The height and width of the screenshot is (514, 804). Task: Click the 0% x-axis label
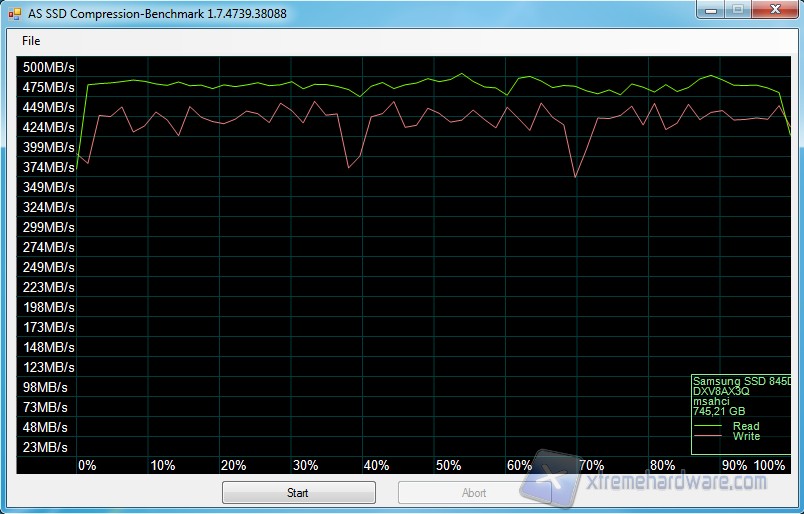[87, 465]
